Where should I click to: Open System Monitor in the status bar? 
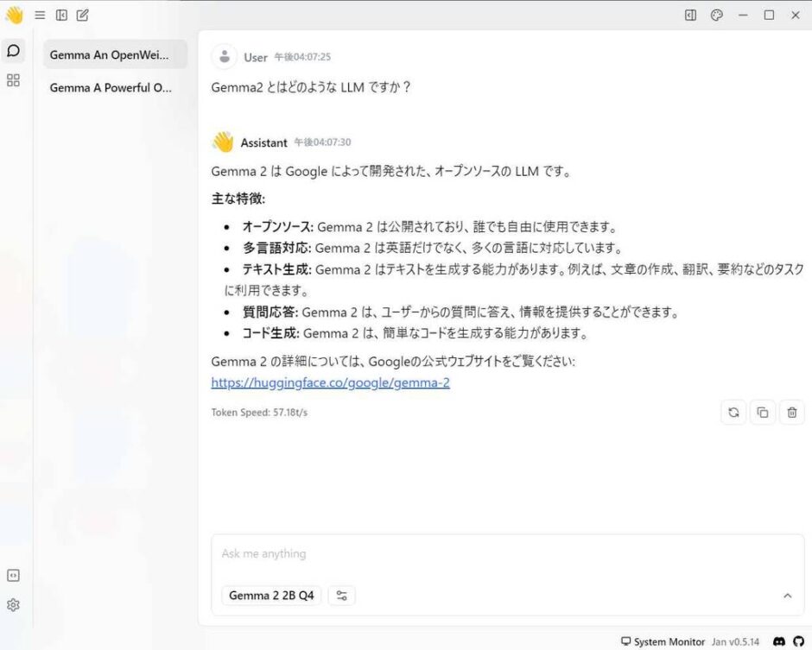[x=663, y=641]
